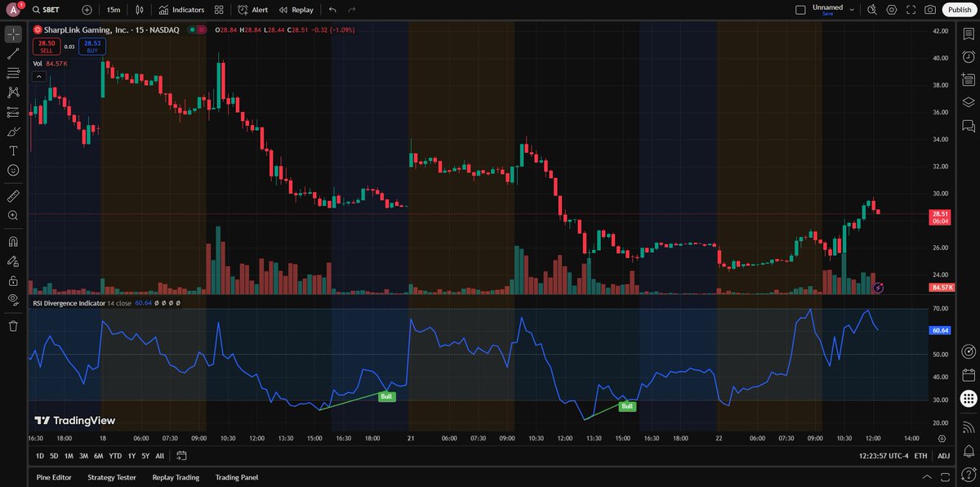Viewport: 980px width, 487px height.
Task: Undo the last chart action
Action: pyautogui.click(x=332, y=10)
